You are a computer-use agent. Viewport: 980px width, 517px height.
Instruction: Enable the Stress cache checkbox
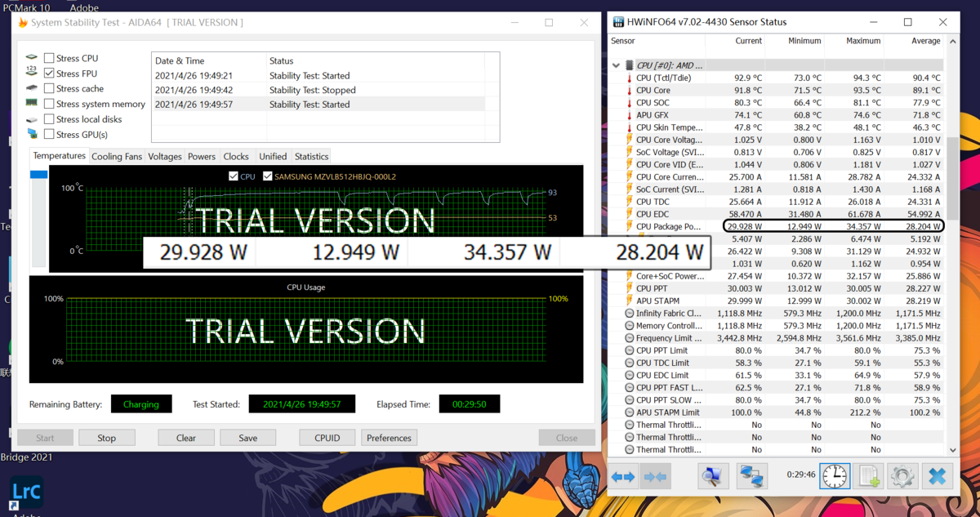pyautogui.click(x=49, y=88)
